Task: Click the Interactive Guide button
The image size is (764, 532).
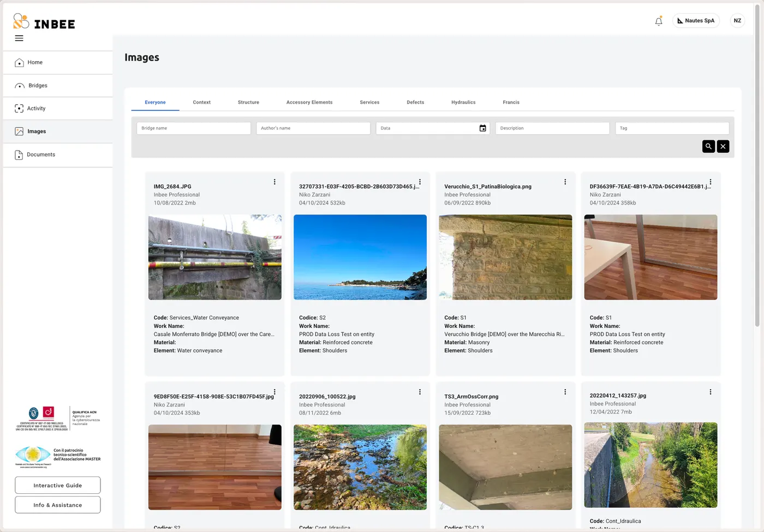Action: click(x=58, y=485)
